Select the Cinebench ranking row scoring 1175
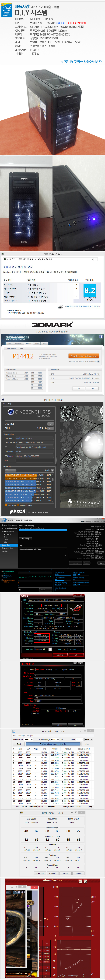105x980 pixels. click(x=28, y=475)
